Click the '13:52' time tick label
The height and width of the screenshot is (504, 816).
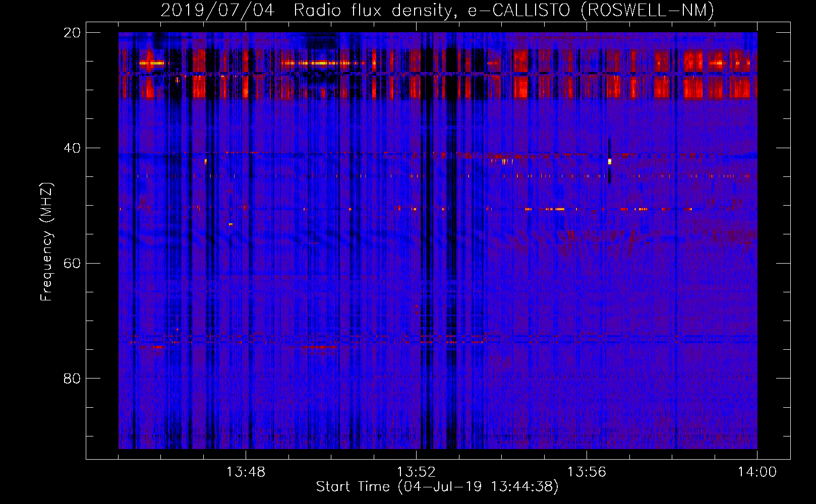416,472
